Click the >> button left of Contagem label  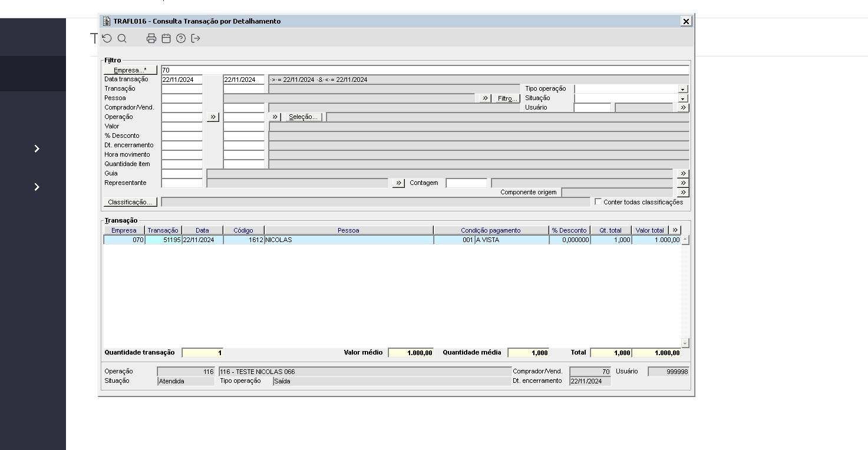pos(399,183)
